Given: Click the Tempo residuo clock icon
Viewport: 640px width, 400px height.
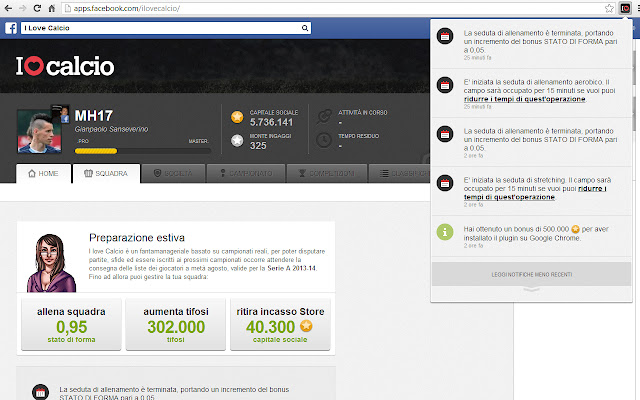Looking at the screenshot, I should click(x=324, y=140).
